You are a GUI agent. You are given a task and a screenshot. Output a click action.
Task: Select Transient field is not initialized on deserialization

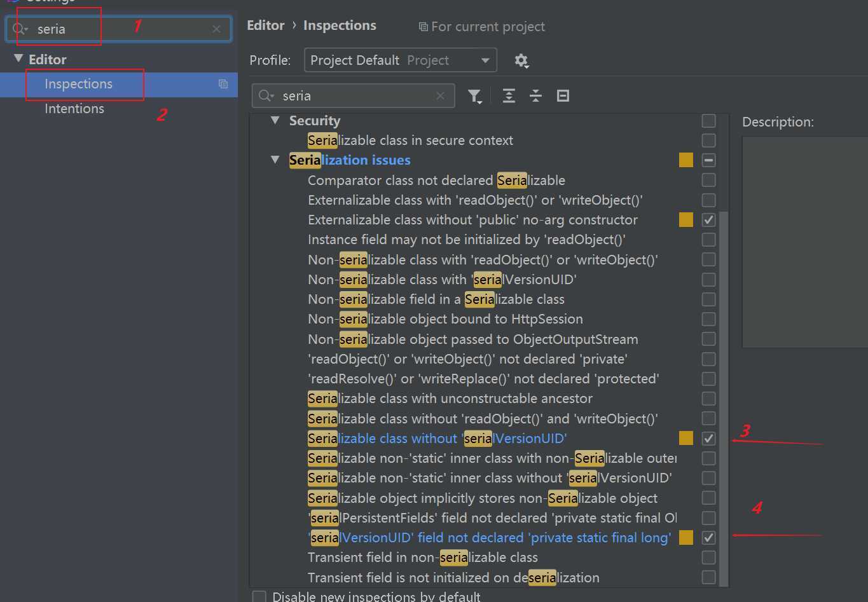click(x=453, y=578)
